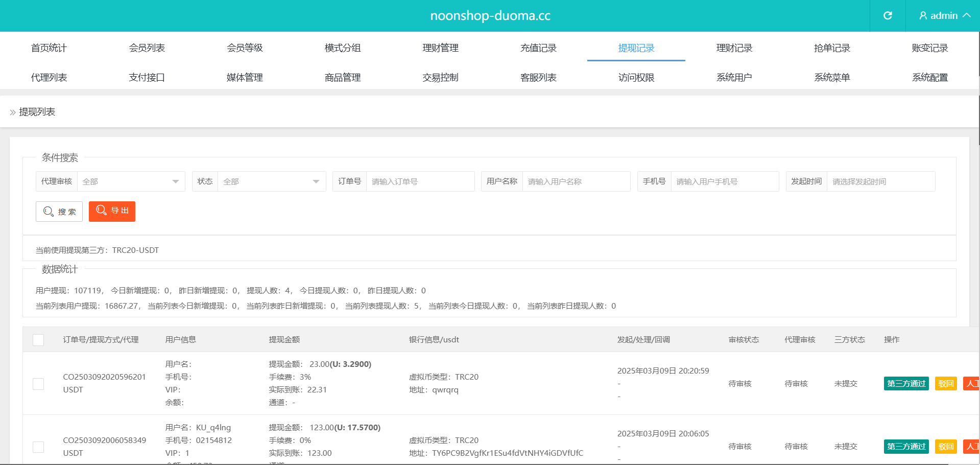980x465 pixels.
Task: Select checkbox for order CO2503092006058349
Action: [38, 447]
